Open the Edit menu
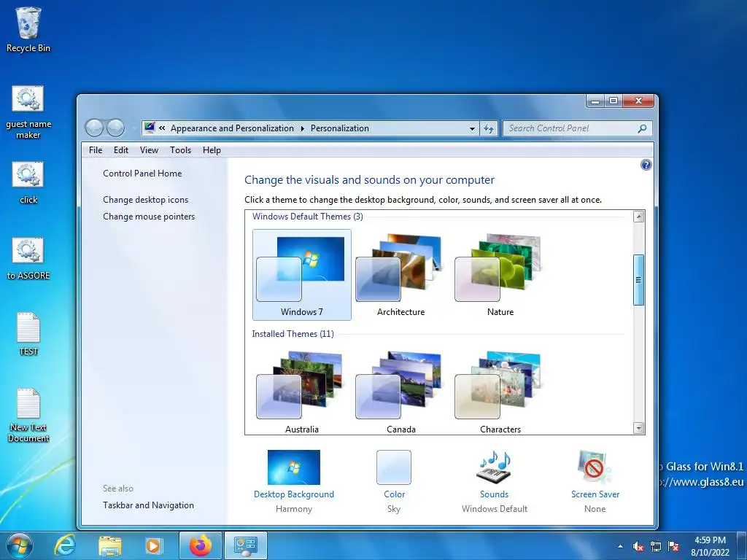The width and height of the screenshot is (747, 560). [x=121, y=150]
